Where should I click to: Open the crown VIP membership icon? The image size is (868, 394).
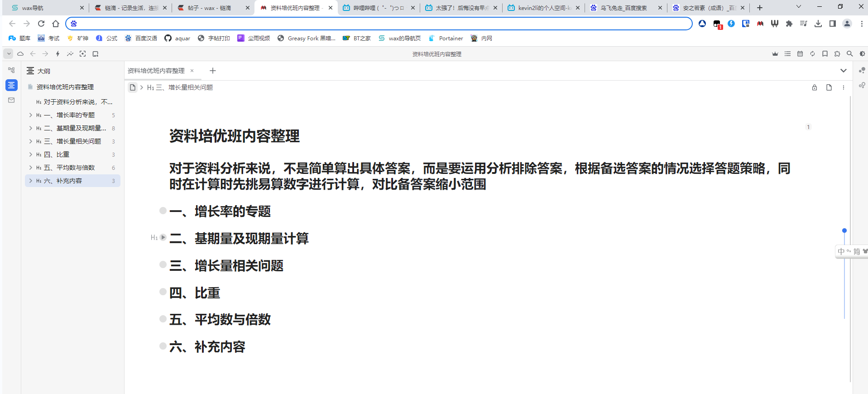tap(775, 54)
